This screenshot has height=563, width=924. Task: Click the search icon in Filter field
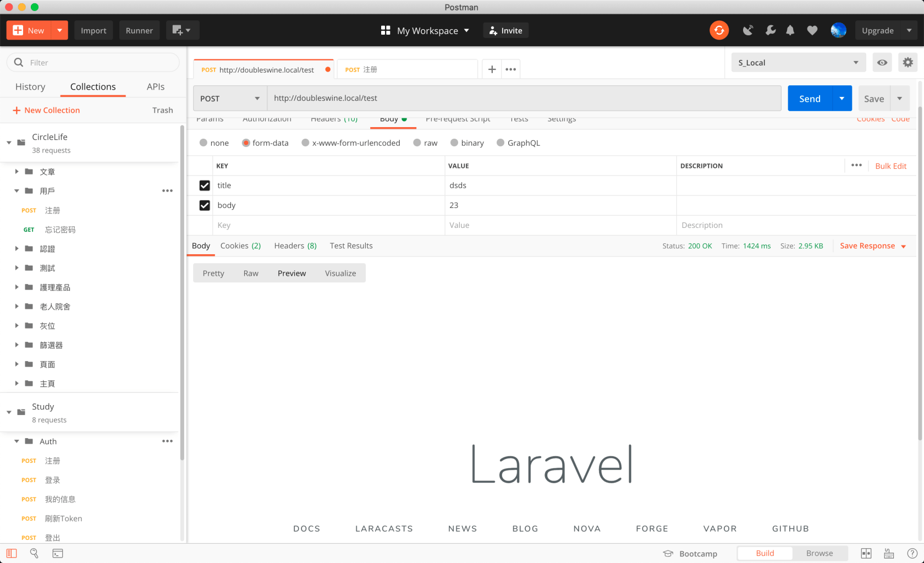[19, 62]
